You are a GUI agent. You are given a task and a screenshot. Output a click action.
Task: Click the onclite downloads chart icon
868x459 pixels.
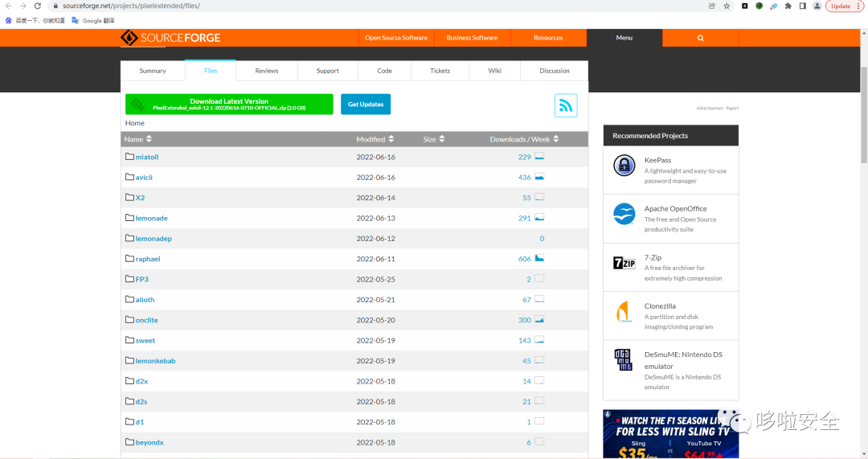point(539,319)
